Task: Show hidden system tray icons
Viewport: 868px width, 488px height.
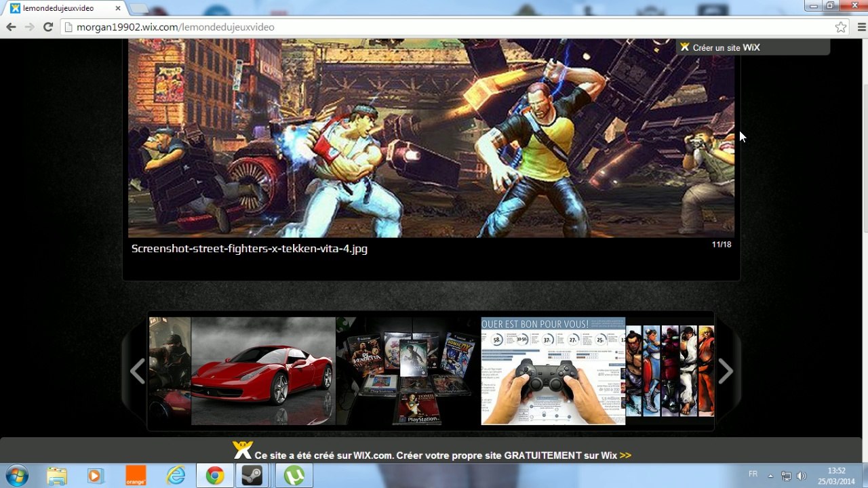Action: point(770,476)
